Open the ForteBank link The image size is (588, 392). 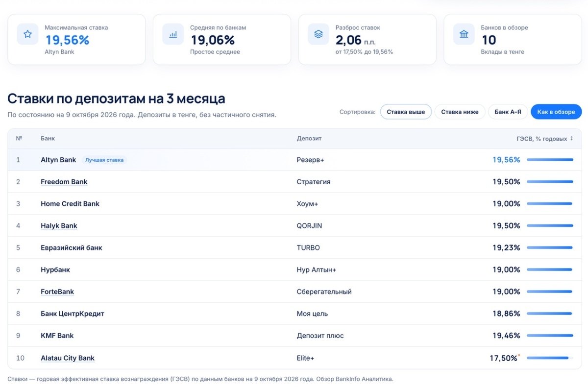click(x=57, y=292)
